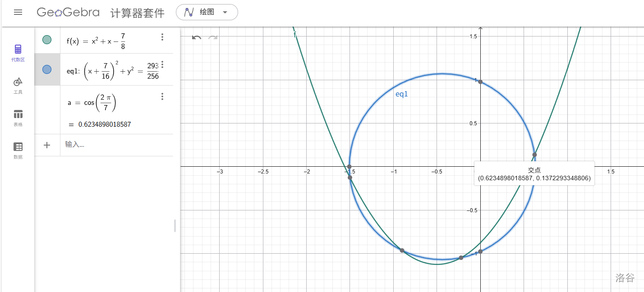Click the plus button to add item
The height and width of the screenshot is (292, 644).
[x=47, y=145]
